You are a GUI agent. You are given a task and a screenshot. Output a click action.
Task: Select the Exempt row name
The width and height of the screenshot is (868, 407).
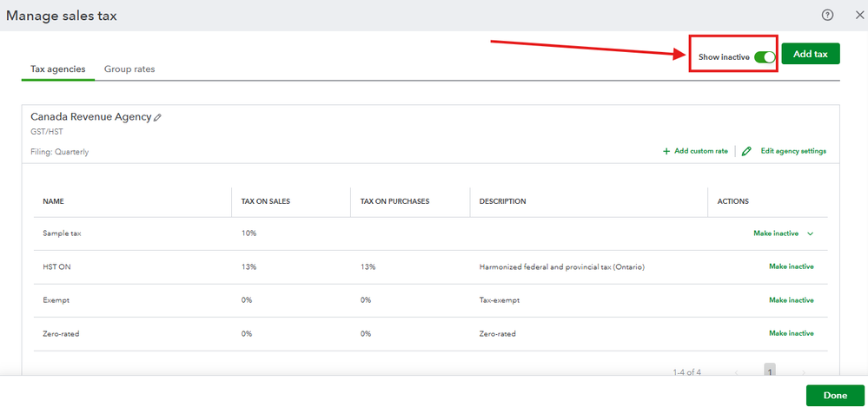pyautogui.click(x=56, y=300)
